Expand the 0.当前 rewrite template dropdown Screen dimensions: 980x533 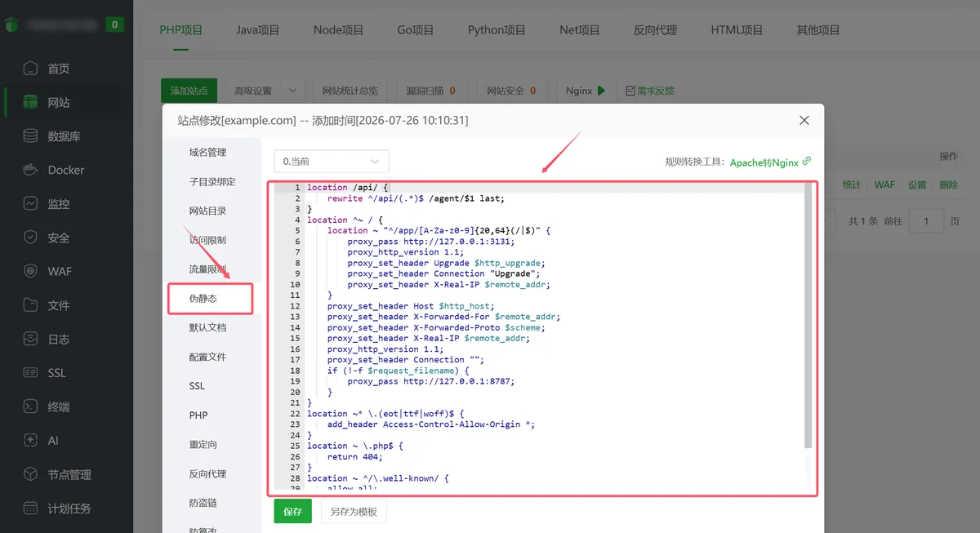click(x=332, y=162)
